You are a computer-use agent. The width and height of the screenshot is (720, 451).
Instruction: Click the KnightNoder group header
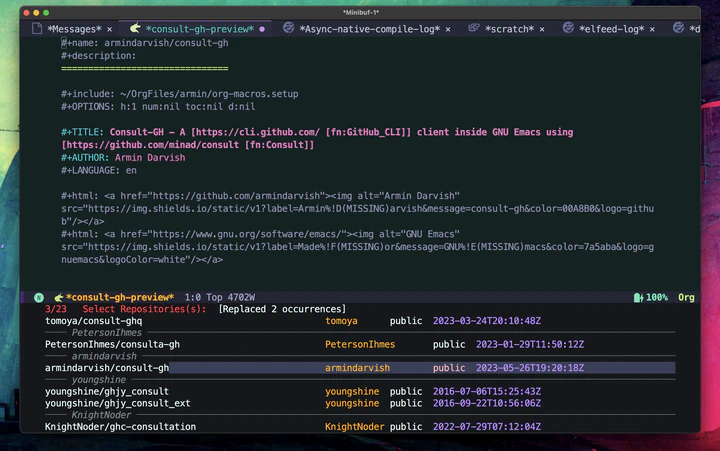coord(101,415)
